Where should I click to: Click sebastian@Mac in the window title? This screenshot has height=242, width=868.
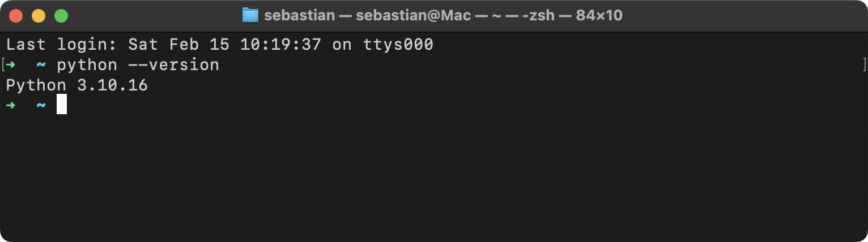[414, 15]
